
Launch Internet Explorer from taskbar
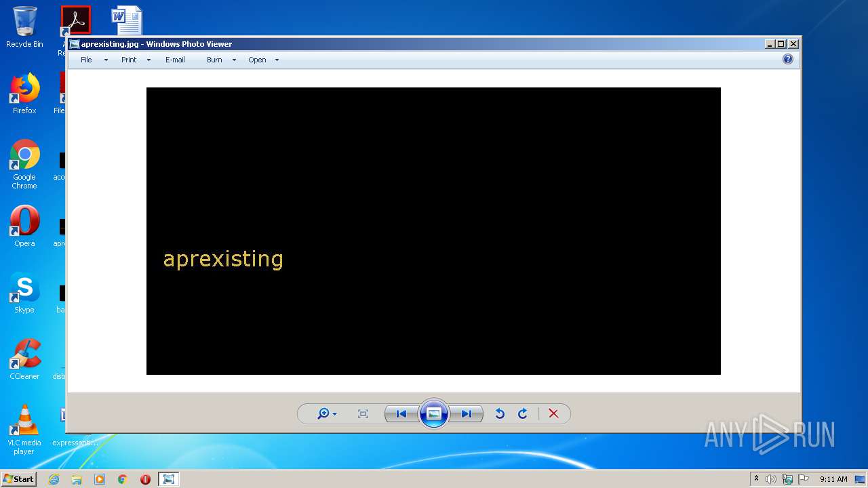click(x=54, y=479)
